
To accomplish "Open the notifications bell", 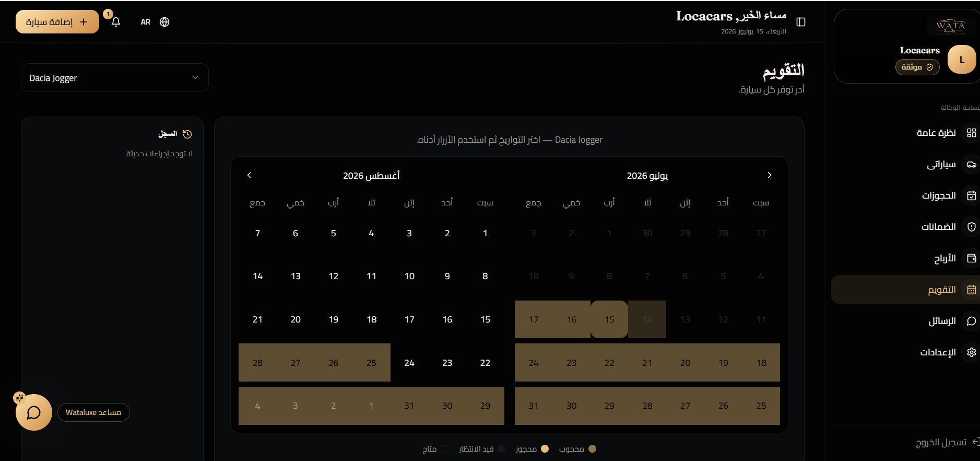I will coord(116,22).
